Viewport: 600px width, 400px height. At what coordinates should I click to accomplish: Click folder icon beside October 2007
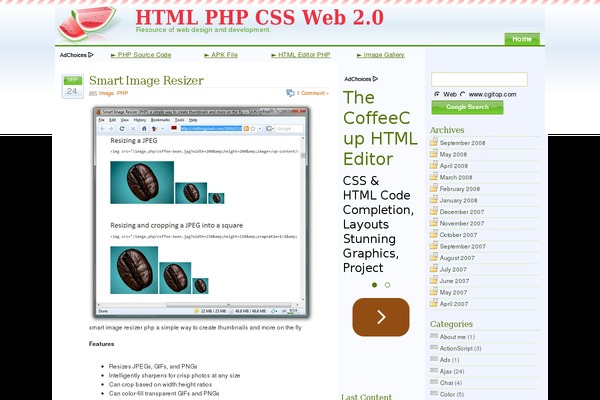pyautogui.click(x=434, y=234)
